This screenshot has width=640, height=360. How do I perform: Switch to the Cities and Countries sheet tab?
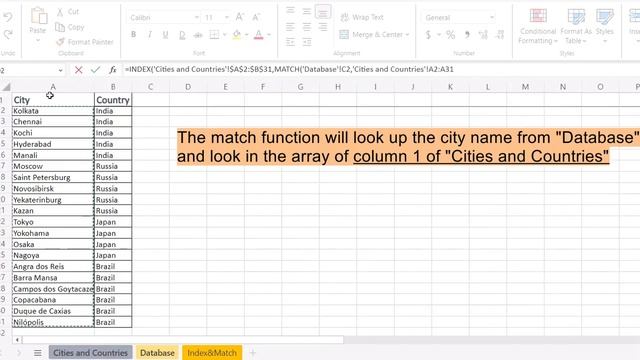(x=90, y=353)
